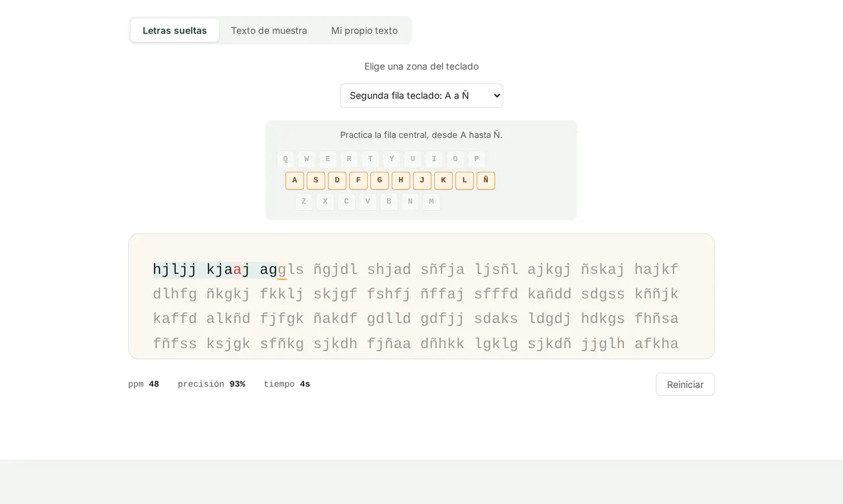Click the highlighted G key
The width and height of the screenshot is (843, 504).
coord(380,180)
